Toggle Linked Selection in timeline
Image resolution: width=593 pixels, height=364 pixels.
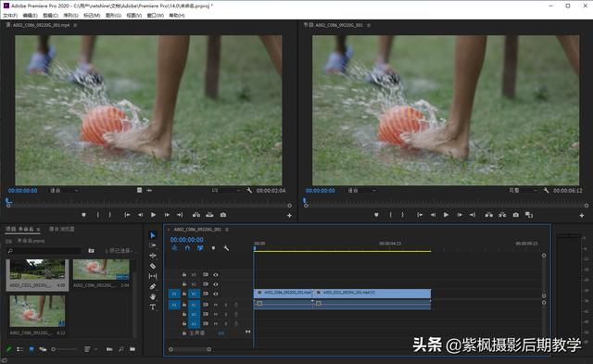pos(200,248)
